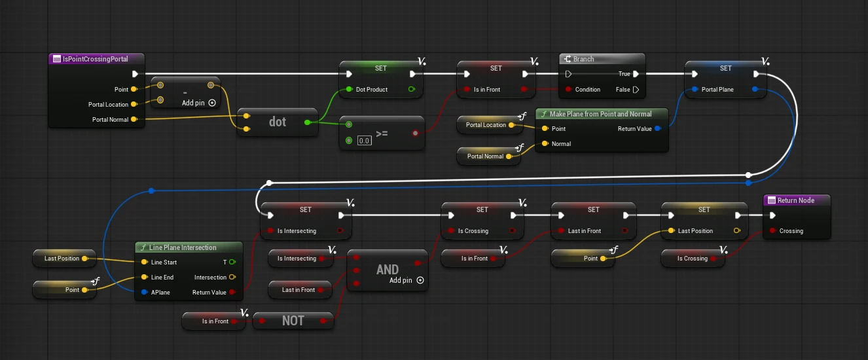Select the Branch node header

[602, 59]
